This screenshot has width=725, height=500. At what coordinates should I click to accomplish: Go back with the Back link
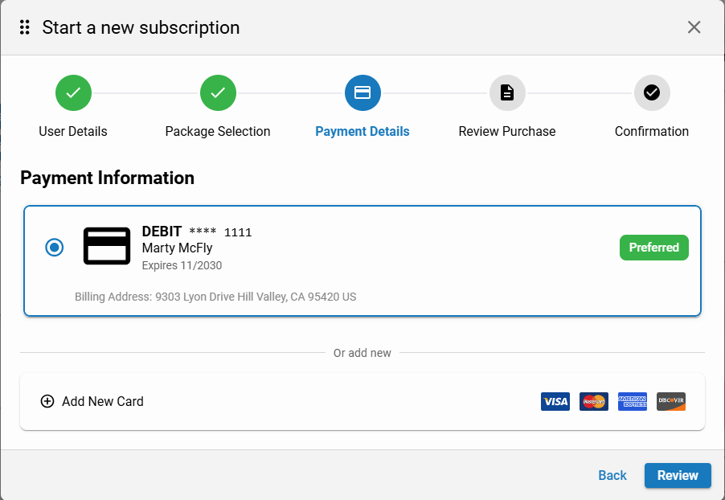[612, 475]
